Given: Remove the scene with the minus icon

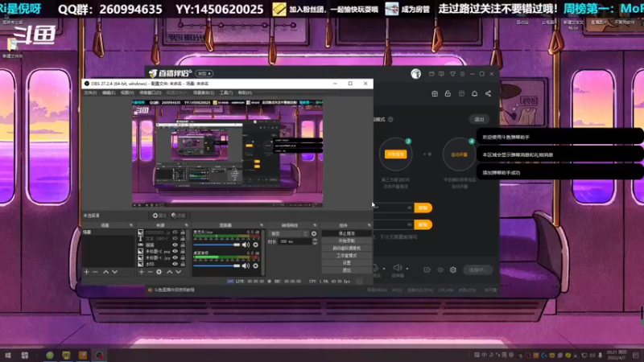Looking at the screenshot, I should tap(95, 272).
